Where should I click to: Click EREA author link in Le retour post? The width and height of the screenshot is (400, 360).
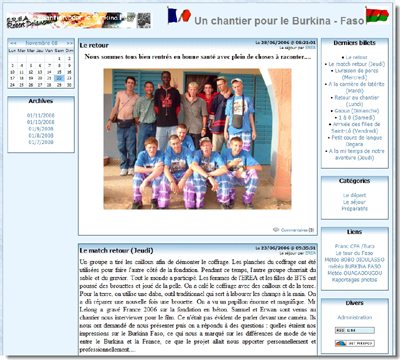(x=311, y=48)
